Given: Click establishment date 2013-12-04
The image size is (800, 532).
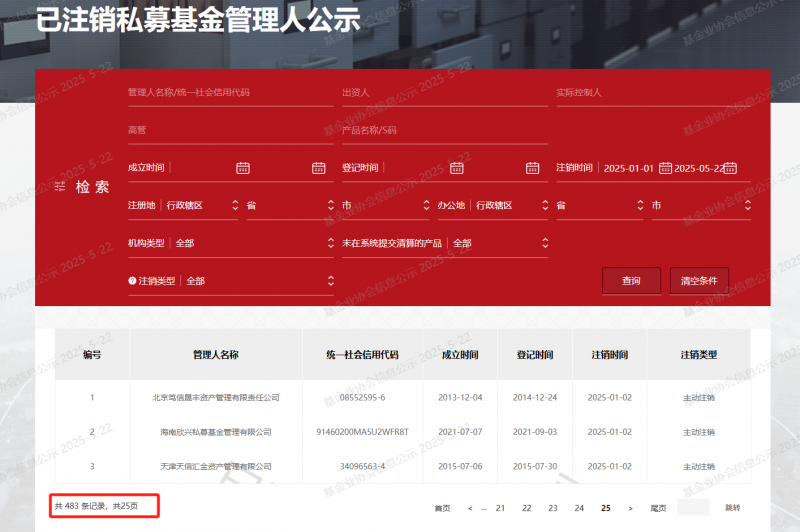Looking at the screenshot, I should click(460, 397).
